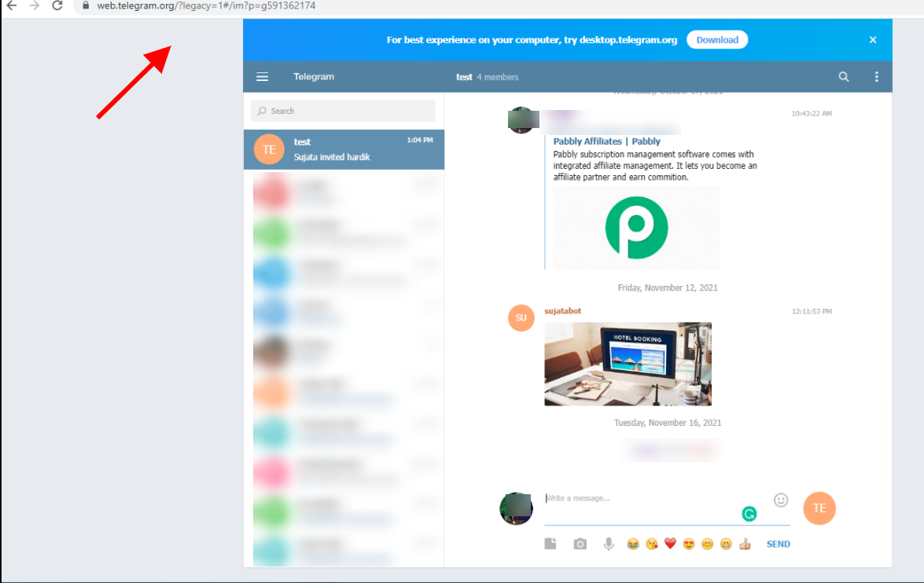Click the 12:11:53 PM message timestamp
This screenshot has width=924, height=583.
[x=812, y=311]
